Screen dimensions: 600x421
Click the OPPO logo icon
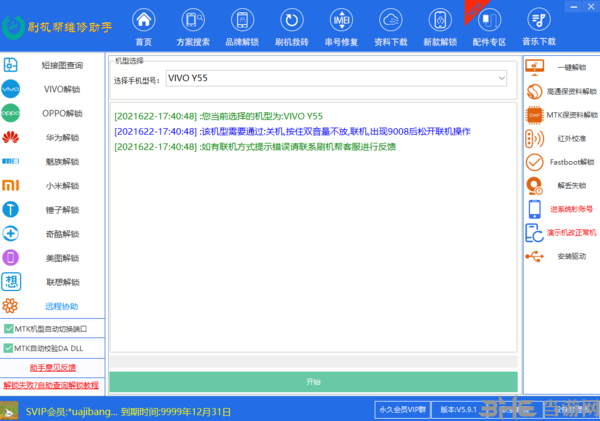11,113
